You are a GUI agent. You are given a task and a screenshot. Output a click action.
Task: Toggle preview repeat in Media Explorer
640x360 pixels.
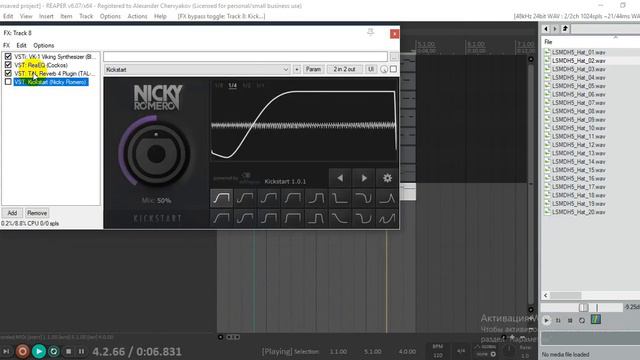pos(582,320)
